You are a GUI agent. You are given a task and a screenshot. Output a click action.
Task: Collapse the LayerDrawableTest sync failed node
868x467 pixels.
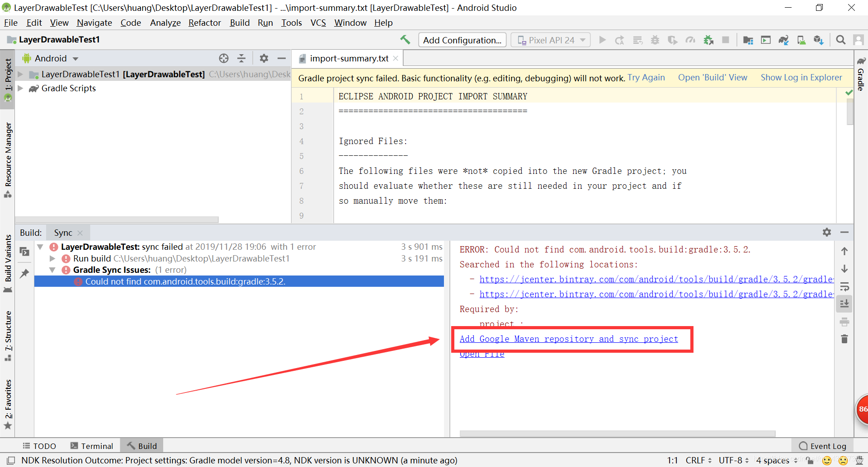coord(40,247)
